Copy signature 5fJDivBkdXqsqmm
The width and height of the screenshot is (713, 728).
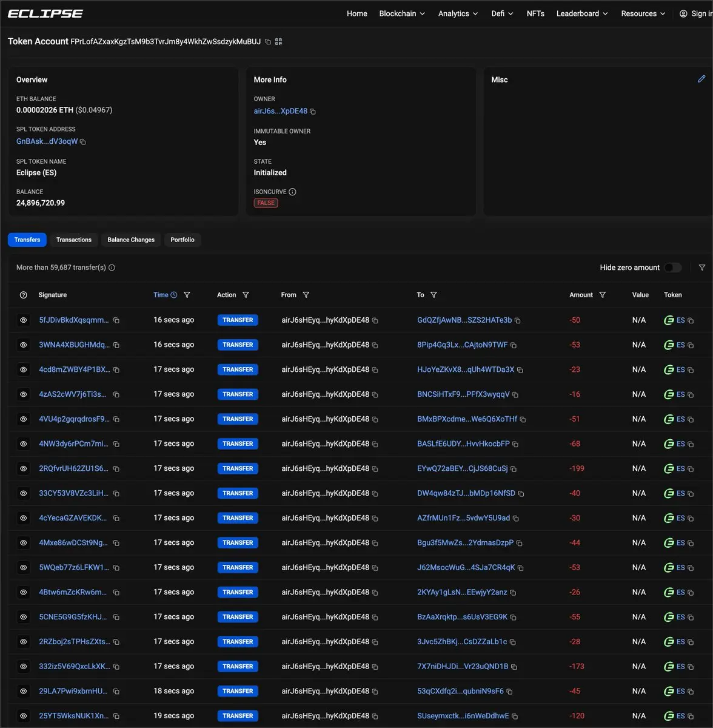tap(116, 320)
